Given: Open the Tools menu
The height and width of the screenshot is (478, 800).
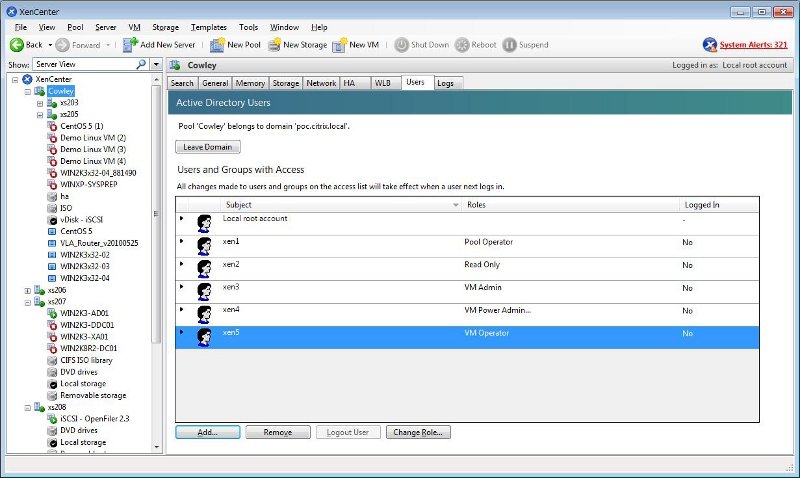Looking at the screenshot, I should pyautogui.click(x=248, y=27).
